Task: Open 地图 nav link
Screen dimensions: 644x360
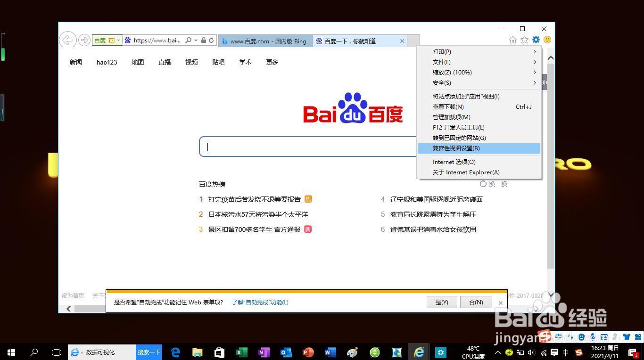Action: pyautogui.click(x=138, y=62)
